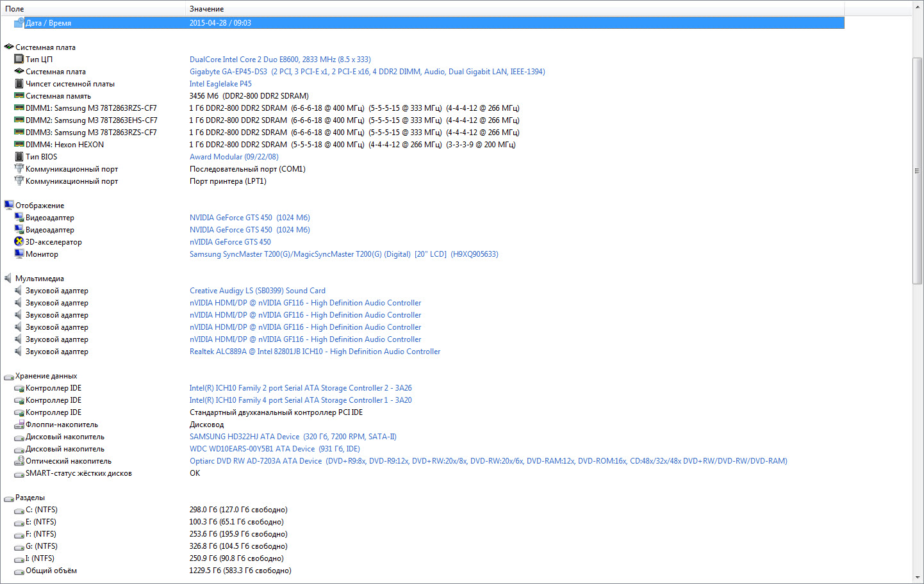Click the Системная плата section header icon
Image resolution: width=924 pixels, height=584 pixels.
coord(9,47)
